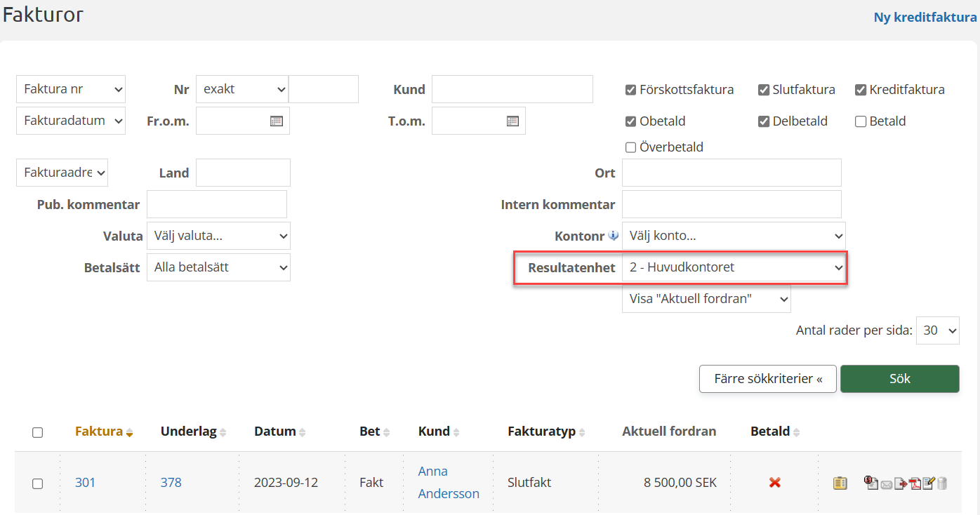Click the document icon with red badge

click(x=871, y=482)
